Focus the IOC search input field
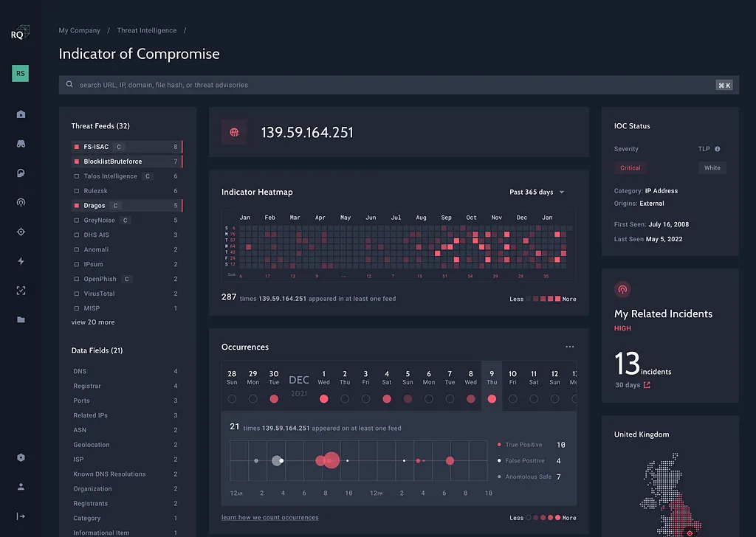756x537 pixels. point(399,85)
